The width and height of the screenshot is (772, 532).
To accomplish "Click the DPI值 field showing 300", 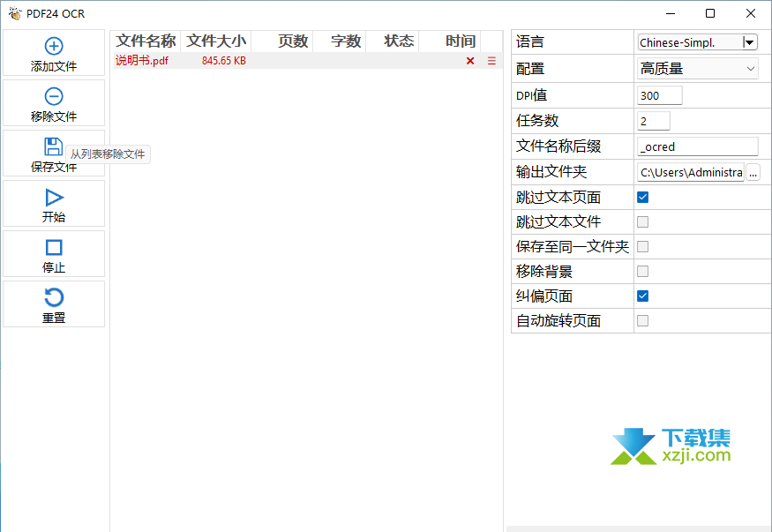I will 660,95.
